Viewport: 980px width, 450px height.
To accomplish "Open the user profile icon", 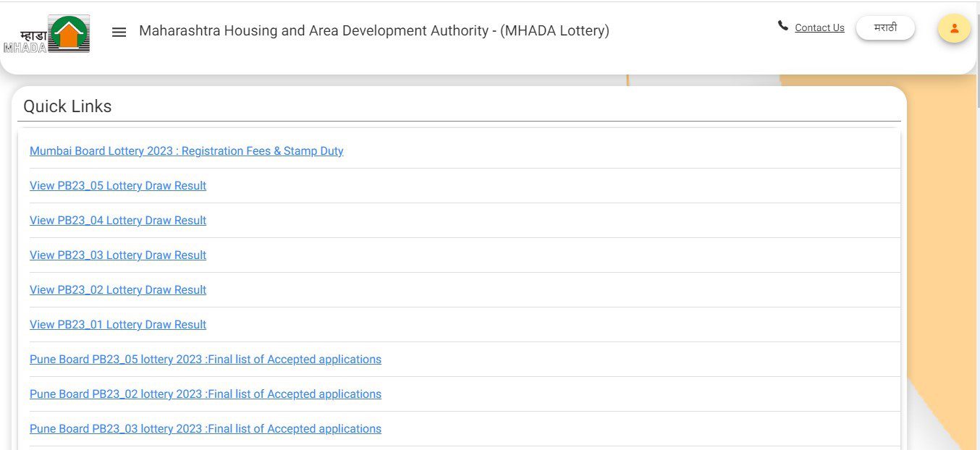I will point(954,28).
